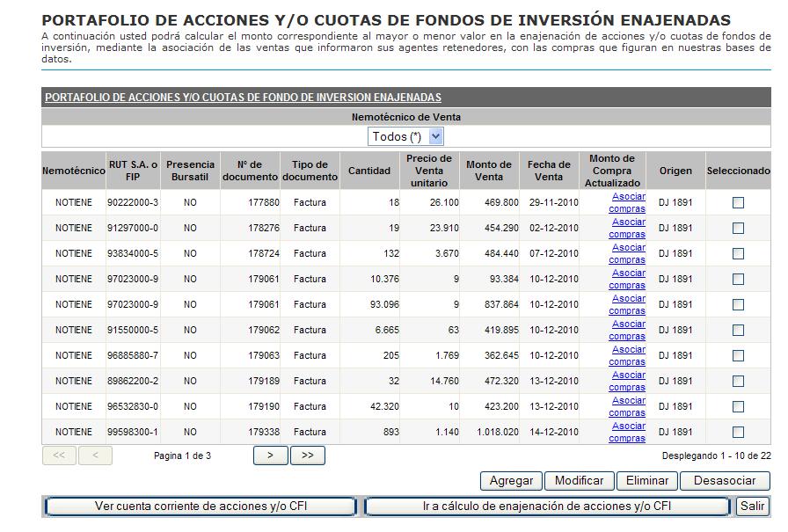Viewport: 788px width, 532px height.
Task: Select RUT cell 96885880-7
Action: [x=133, y=355]
